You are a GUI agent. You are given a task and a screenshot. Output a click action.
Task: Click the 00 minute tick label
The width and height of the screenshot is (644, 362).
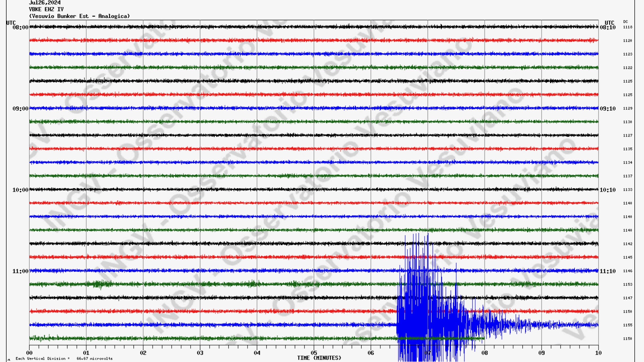pos(29,353)
